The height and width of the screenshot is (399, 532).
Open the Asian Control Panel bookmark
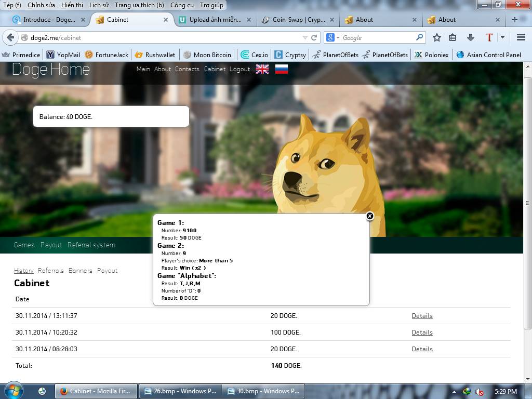[488, 55]
